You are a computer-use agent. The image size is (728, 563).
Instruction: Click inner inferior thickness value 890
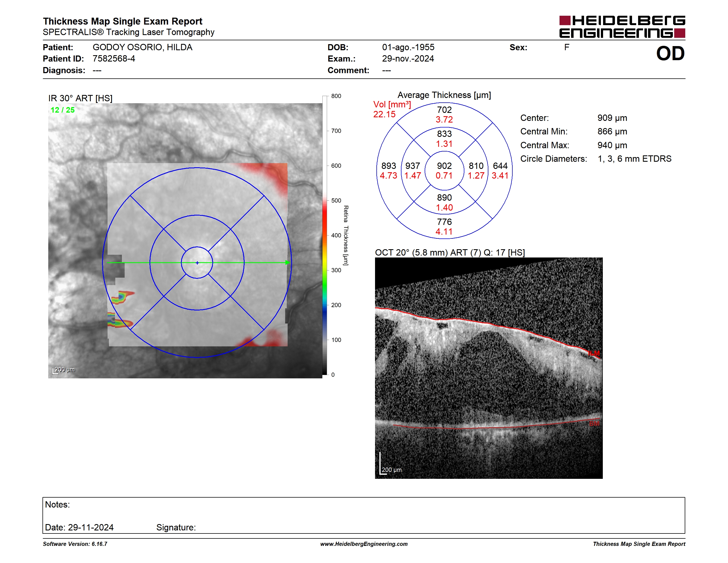(x=444, y=197)
